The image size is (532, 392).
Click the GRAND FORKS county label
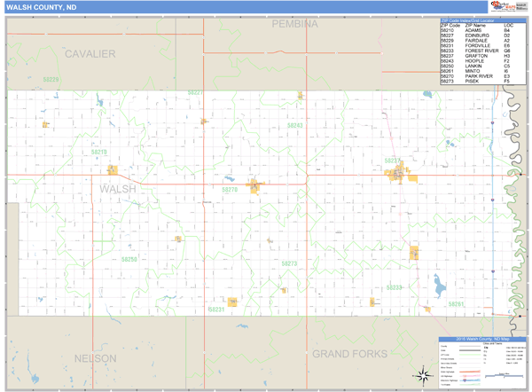point(349,354)
